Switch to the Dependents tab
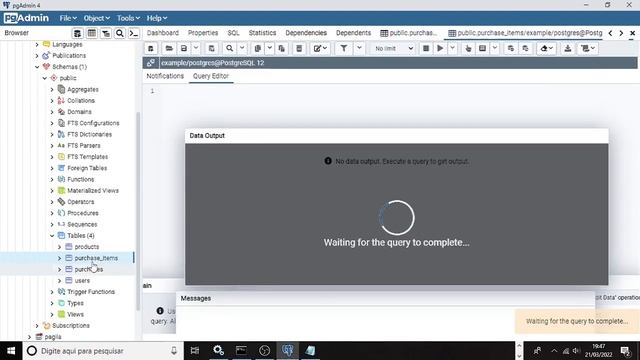The image size is (640, 360). point(353,33)
